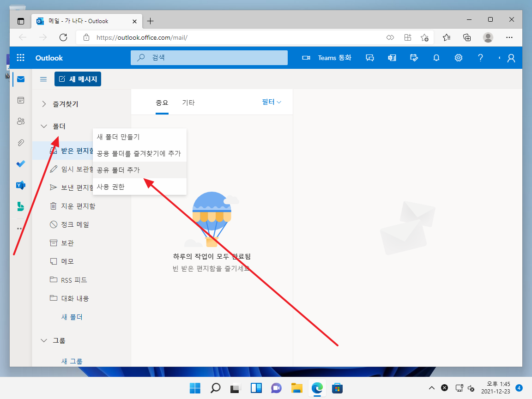Viewport: 532px width, 399px height.
Task: Open taskbar Search magnifier
Action: pyautogui.click(x=215, y=388)
